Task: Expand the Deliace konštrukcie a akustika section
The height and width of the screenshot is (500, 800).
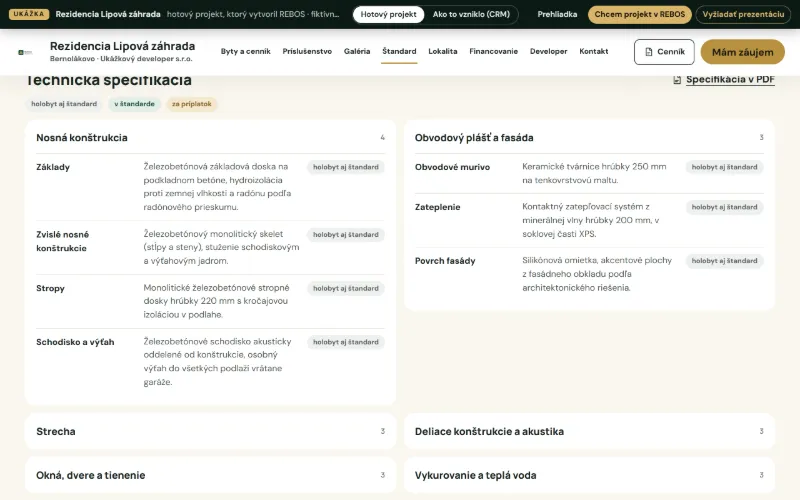Action: [589, 432]
